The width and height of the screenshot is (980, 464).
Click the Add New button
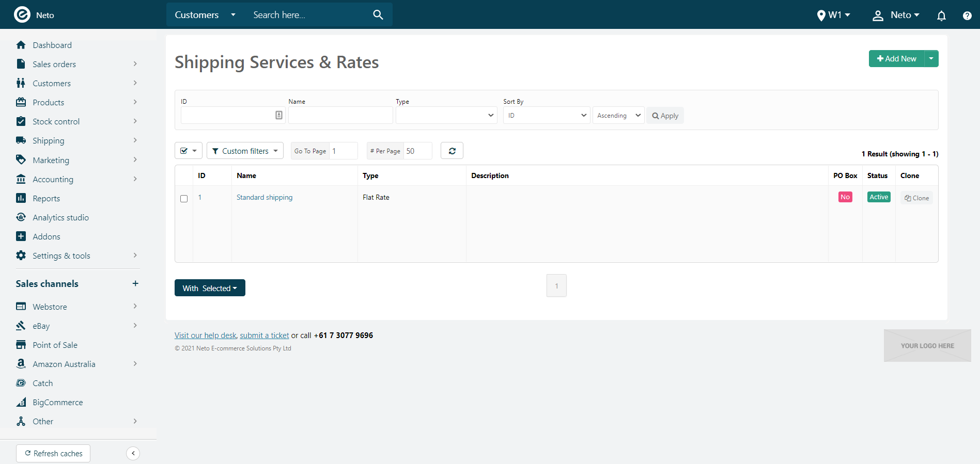(x=896, y=58)
